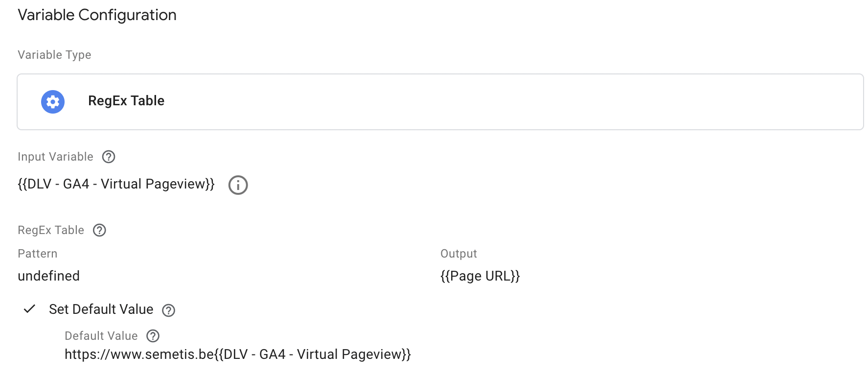Select the RegEx Table variable type card
The image size is (868, 377).
[440, 102]
